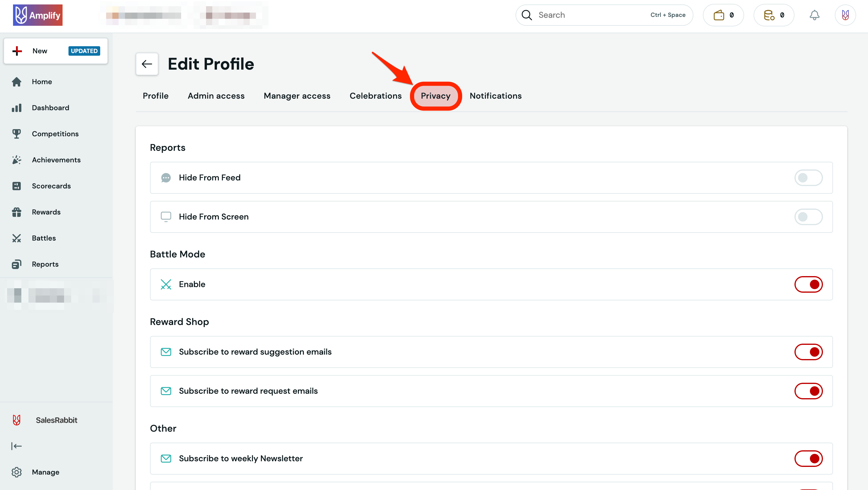The width and height of the screenshot is (868, 490).
Task: Open the Home page from sidebar
Action: click(42, 81)
